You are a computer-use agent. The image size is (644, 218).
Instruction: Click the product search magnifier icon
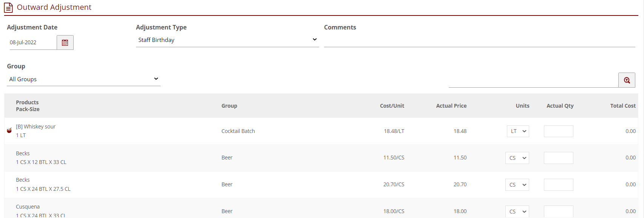(627, 80)
